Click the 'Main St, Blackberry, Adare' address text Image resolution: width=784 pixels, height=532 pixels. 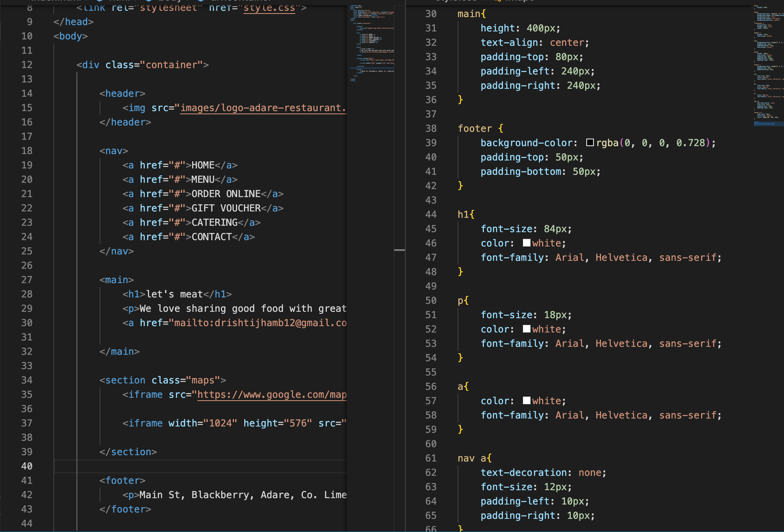pyautogui.click(x=243, y=495)
